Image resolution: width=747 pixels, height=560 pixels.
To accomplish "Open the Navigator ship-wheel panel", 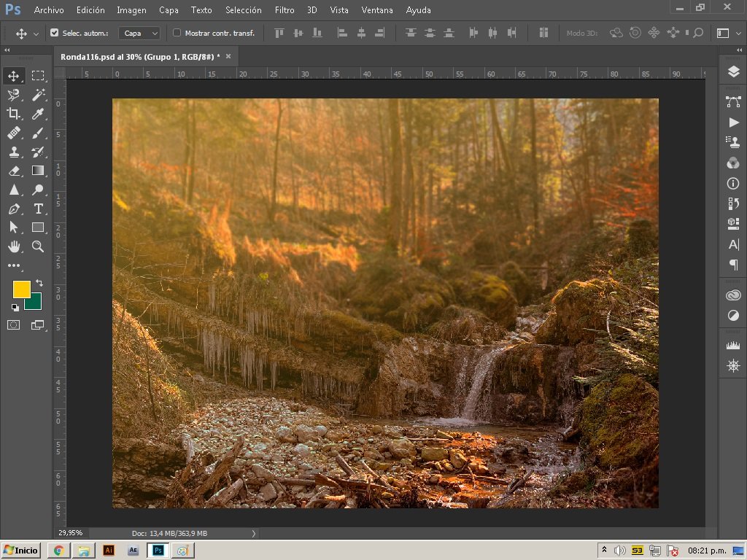I will 733,366.
